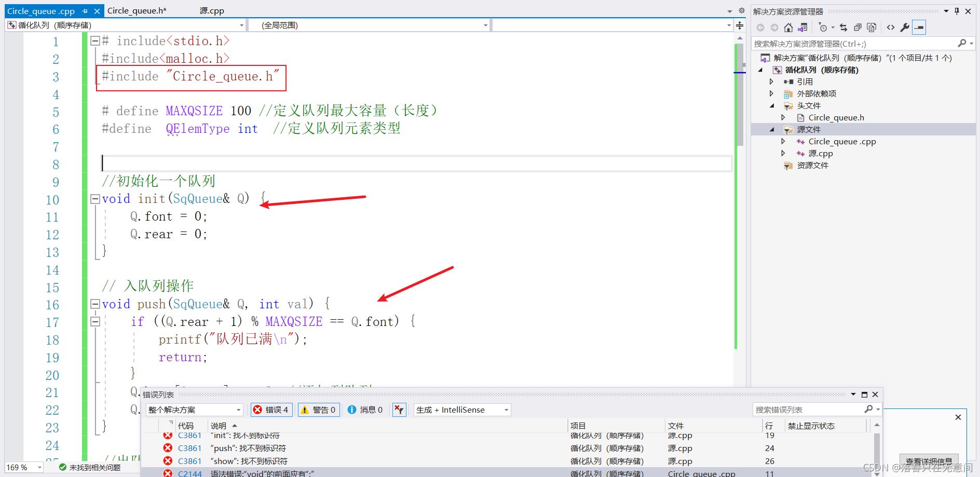Open error code C3861 link for "show"
Screen dimensions: 980x477
[x=189, y=461]
